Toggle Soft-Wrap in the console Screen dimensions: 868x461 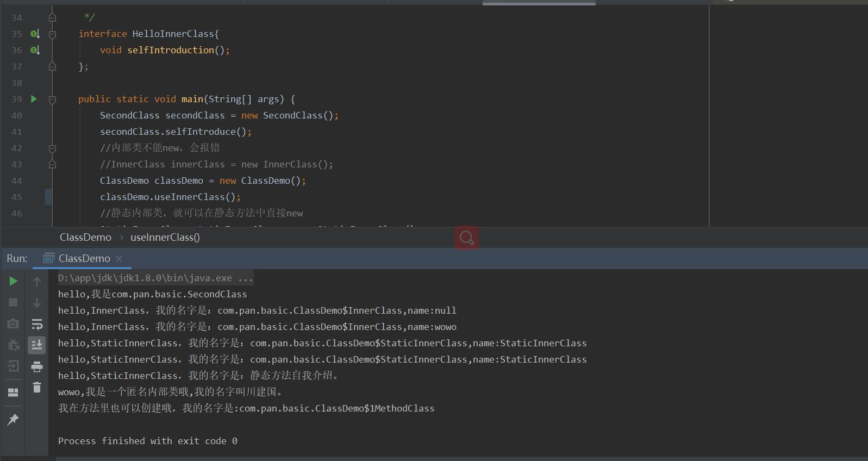pos(37,324)
